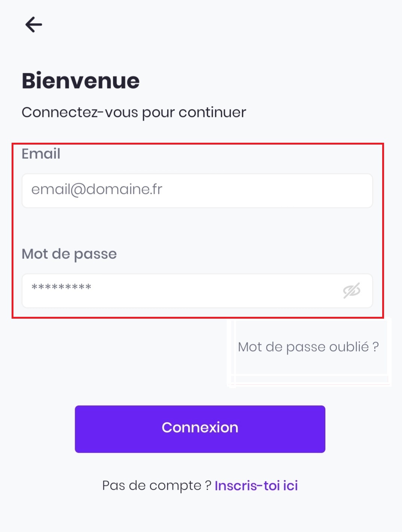
Task: Reveal password characters using the eye toggle
Action: [352, 291]
